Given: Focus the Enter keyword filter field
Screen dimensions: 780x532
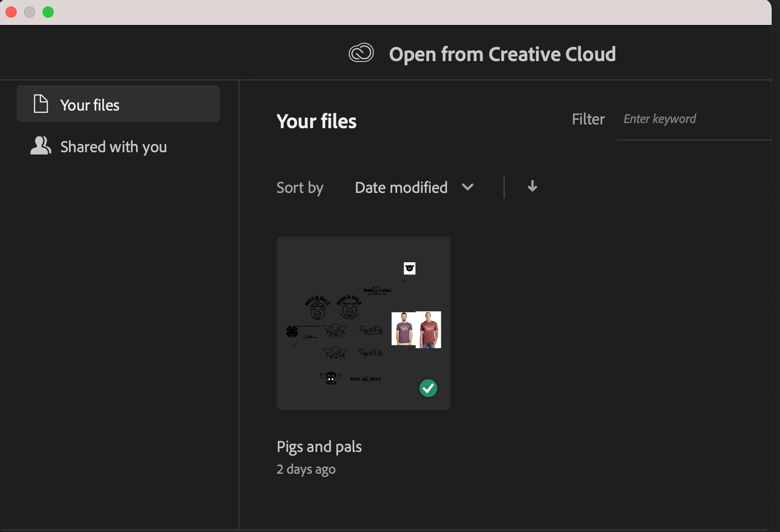Looking at the screenshot, I should click(x=694, y=119).
